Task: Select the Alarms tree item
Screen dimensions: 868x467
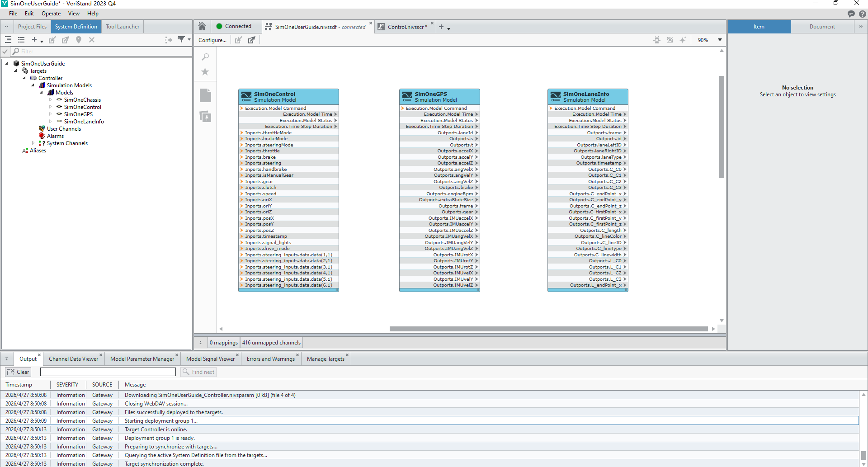Action: [55, 136]
